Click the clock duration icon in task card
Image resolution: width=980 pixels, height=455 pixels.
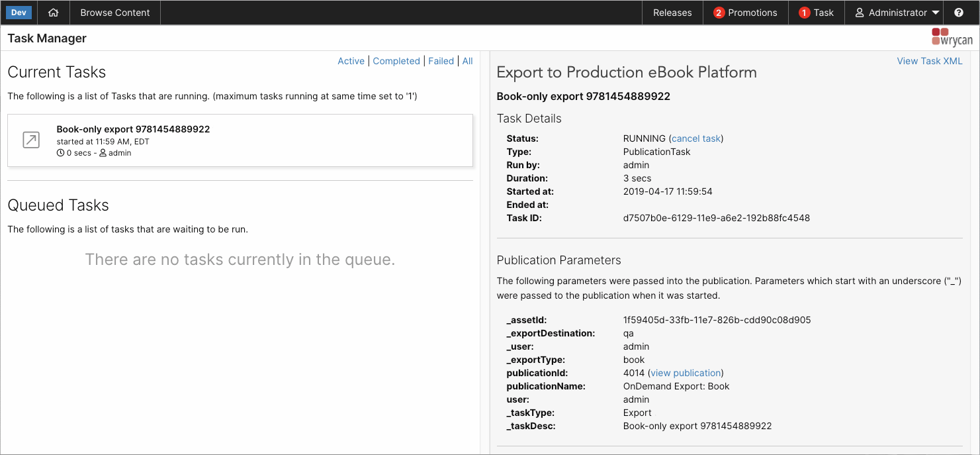pos(60,153)
